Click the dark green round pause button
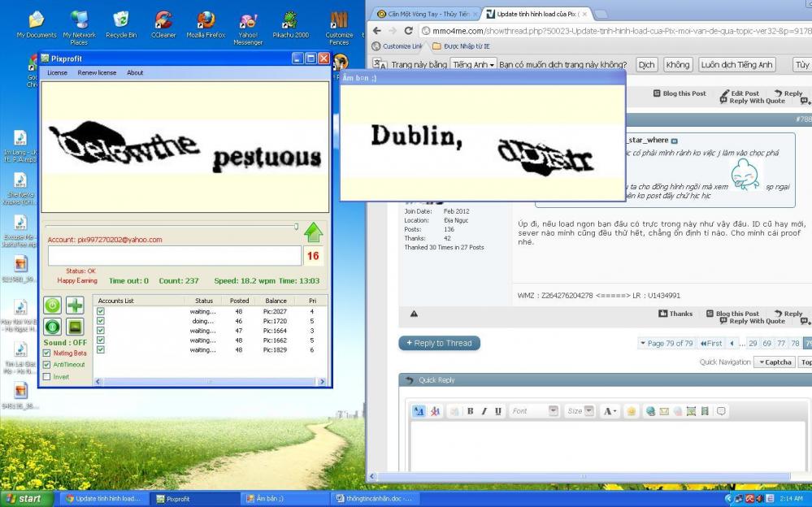 tap(52, 327)
